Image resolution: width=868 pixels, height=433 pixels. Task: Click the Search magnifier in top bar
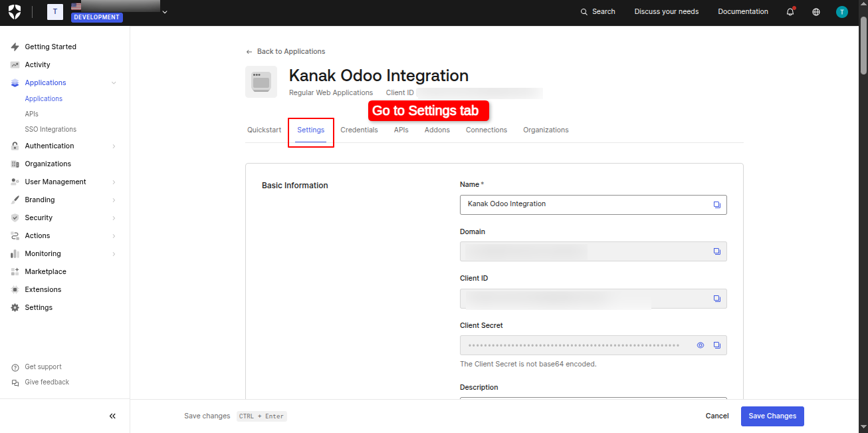point(584,12)
